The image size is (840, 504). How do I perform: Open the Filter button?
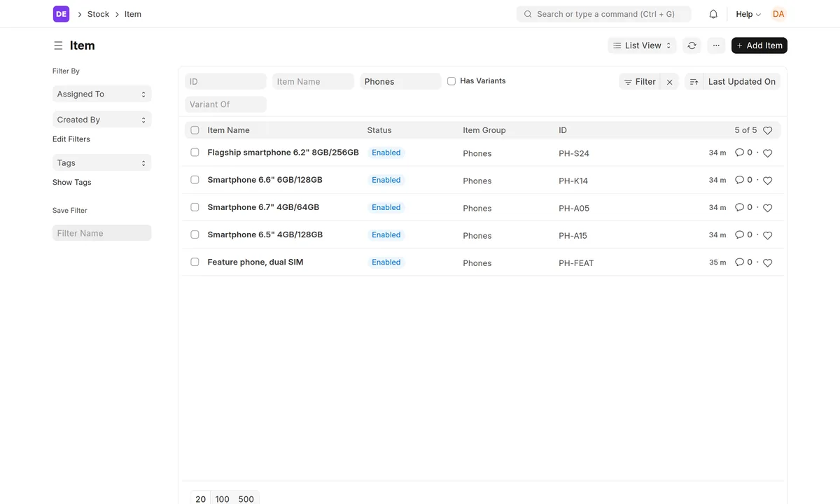point(640,82)
